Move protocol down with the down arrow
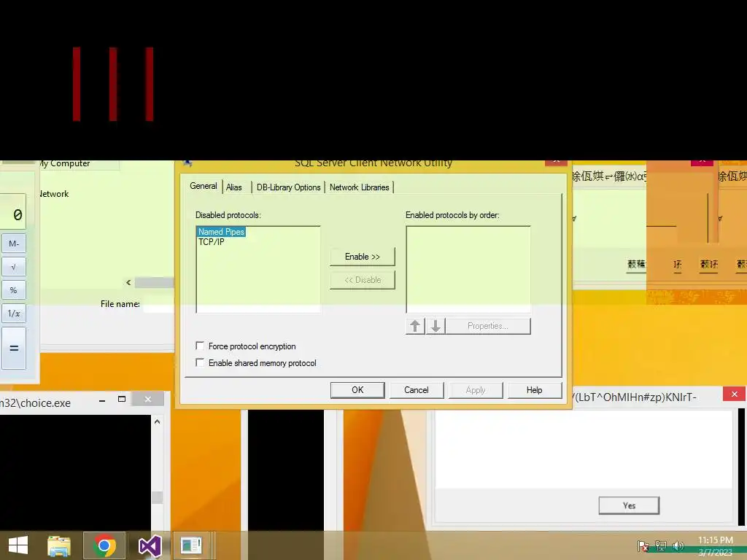 pos(436,326)
